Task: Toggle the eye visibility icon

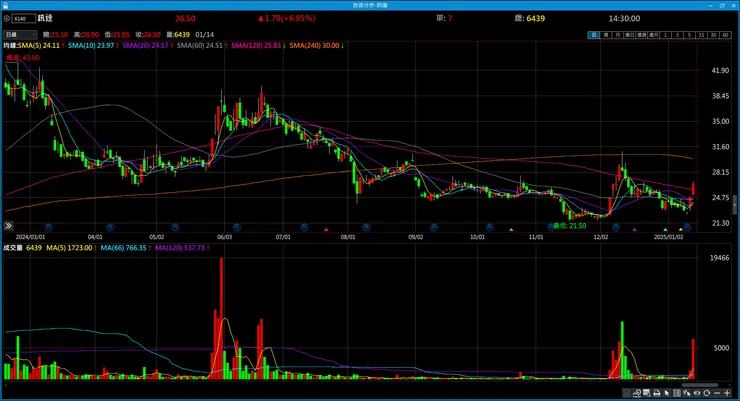Action: (697, 393)
